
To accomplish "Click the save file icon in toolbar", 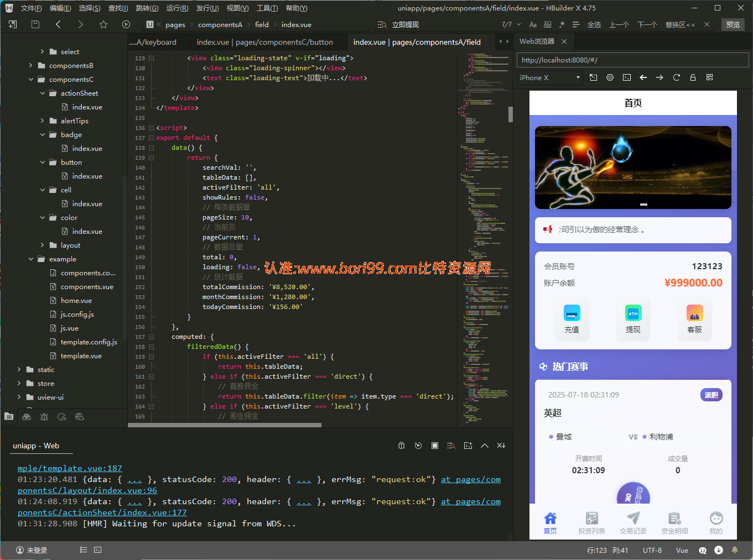I will click(x=35, y=24).
